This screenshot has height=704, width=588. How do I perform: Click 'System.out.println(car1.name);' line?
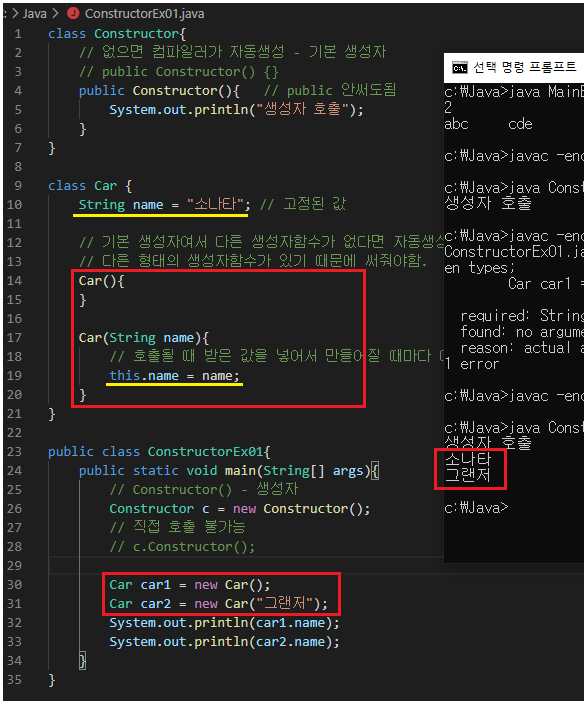click(224, 623)
